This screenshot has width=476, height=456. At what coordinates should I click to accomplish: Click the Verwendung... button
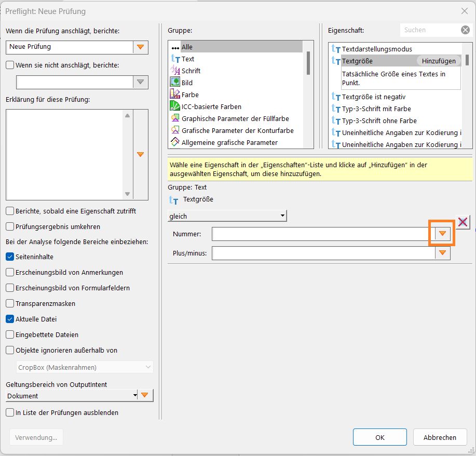point(36,437)
